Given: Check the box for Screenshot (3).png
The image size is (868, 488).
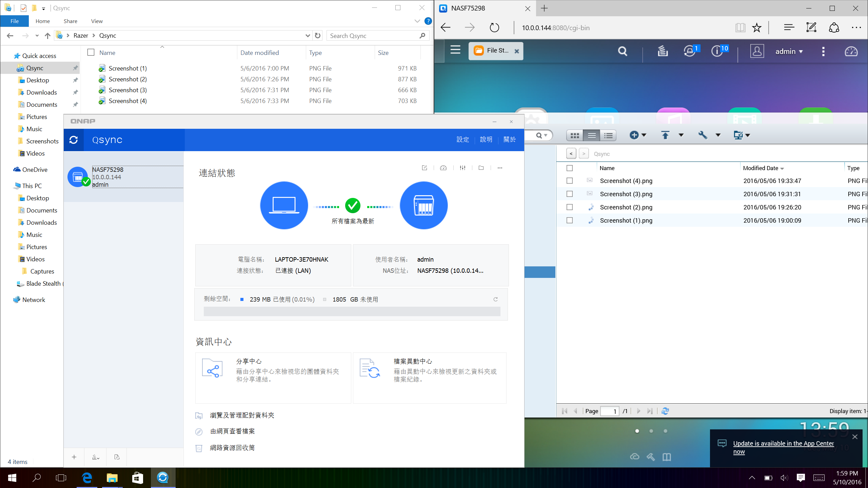Looking at the screenshot, I should [x=570, y=194].
